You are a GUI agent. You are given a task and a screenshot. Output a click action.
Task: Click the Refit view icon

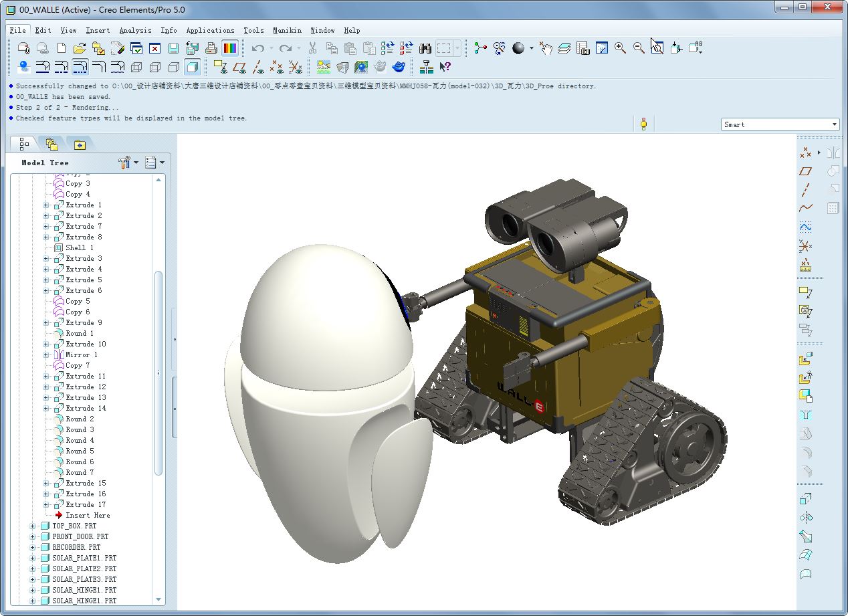coord(657,48)
